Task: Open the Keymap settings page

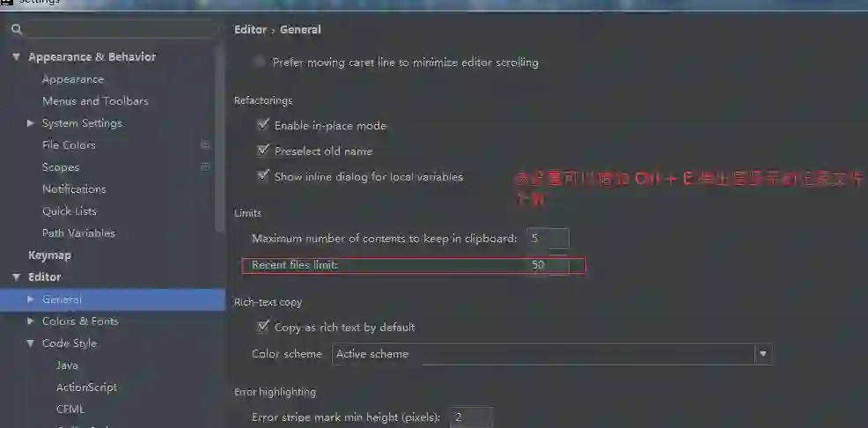Action: [50, 255]
